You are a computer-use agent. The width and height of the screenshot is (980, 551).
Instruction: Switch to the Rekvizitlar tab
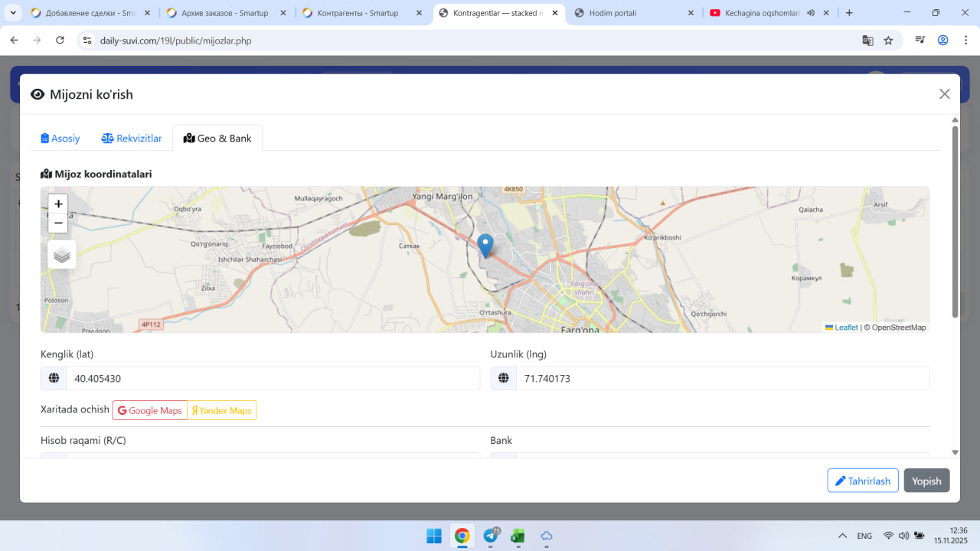click(x=132, y=139)
